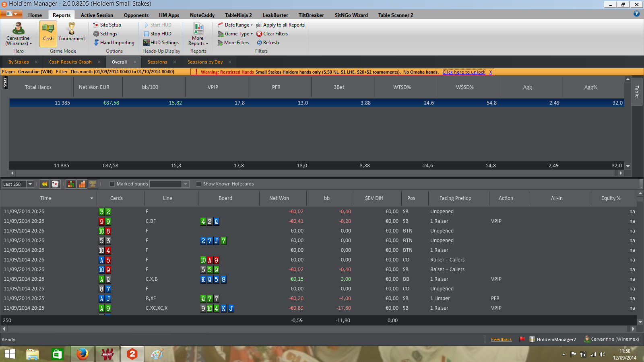The height and width of the screenshot is (362, 644).
Task: Switch to the Home ribbon tab
Action: [x=35, y=15]
